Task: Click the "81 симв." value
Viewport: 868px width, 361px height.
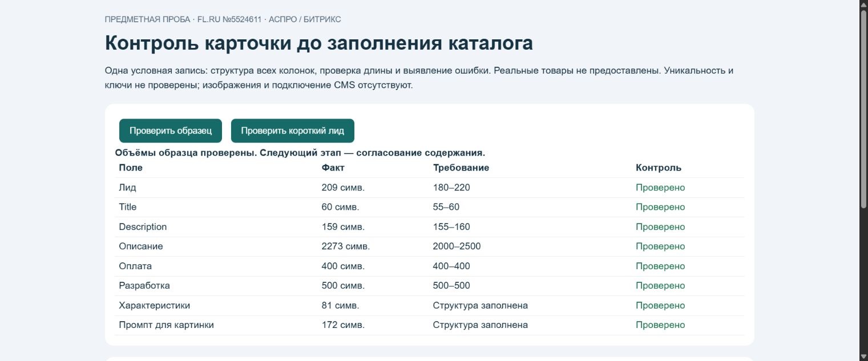Action: pos(341,306)
